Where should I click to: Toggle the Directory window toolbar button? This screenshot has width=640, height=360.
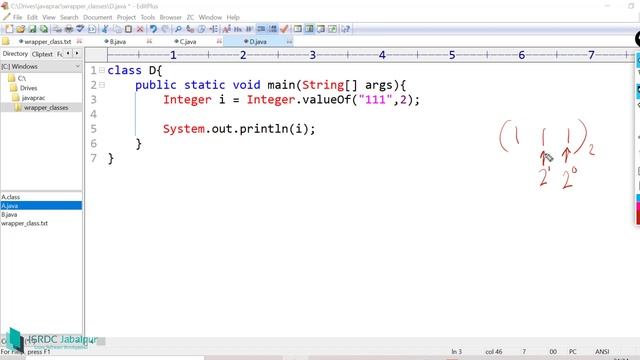(x=309, y=29)
